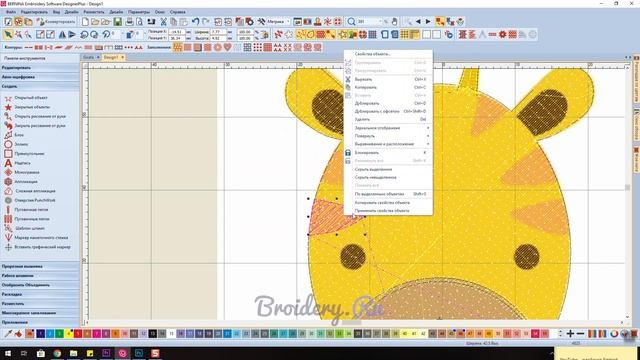The height and width of the screenshot is (360, 640).
Task: Select the Pan hand tool
Action: [394, 22]
